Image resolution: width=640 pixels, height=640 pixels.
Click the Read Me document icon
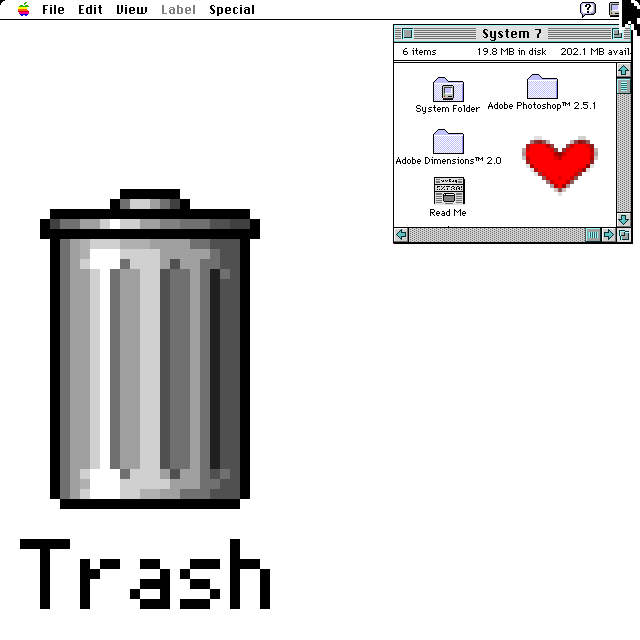tap(448, 190)
